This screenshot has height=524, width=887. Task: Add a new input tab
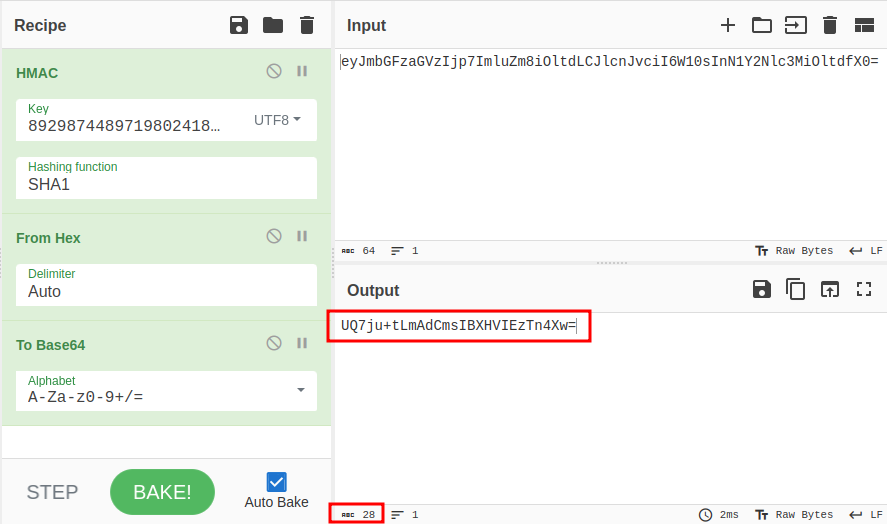pyautogui.click(x=727, y=25)
